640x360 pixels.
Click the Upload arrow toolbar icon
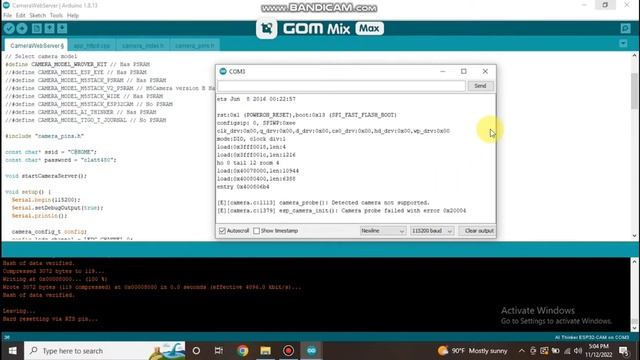tap(22, 28)
